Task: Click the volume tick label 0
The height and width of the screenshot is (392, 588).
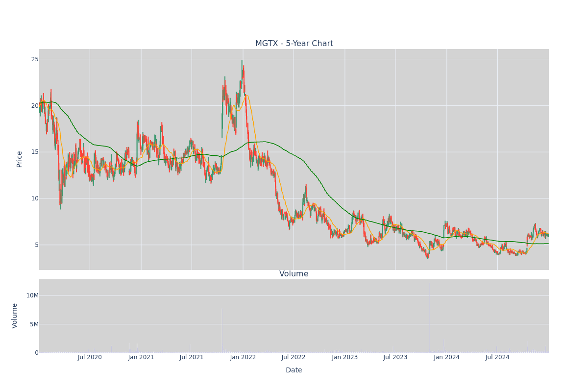Action: click(37, 353)
